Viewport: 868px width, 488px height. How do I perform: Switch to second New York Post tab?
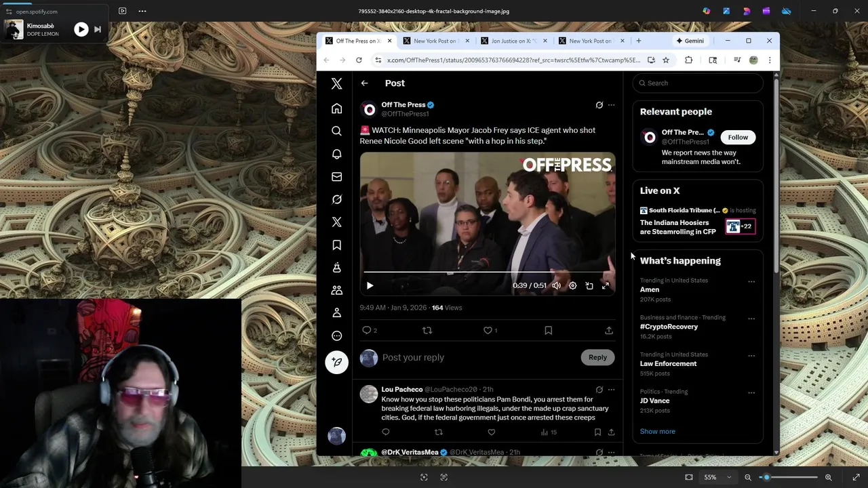click(x=592, y=41)
